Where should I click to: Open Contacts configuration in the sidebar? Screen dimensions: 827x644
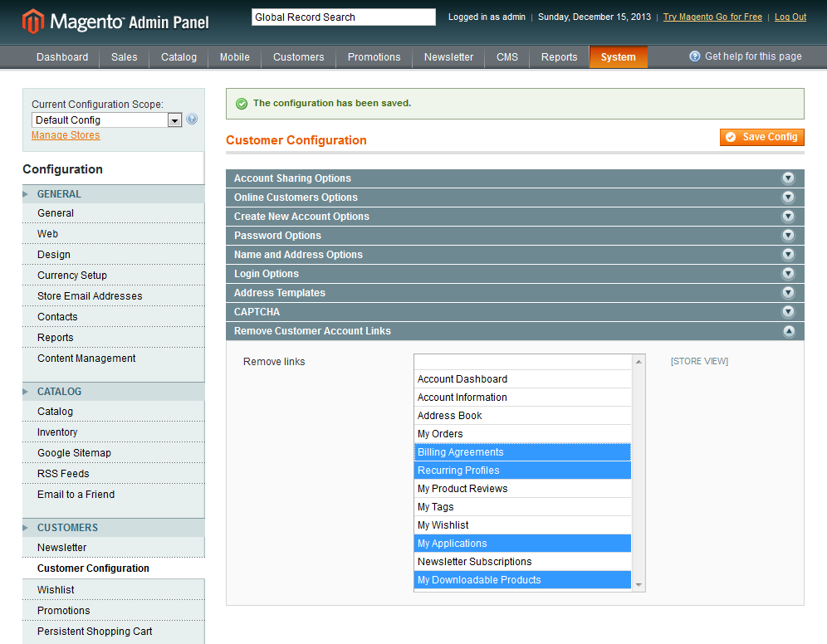pos(114,317)
